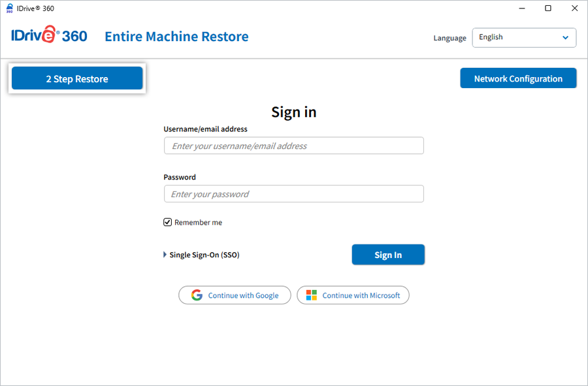Image resolution: width=588 pixels, height=386 pixels.
Task: Expand Single Sign-On (SSO) section
Action: 201,255
